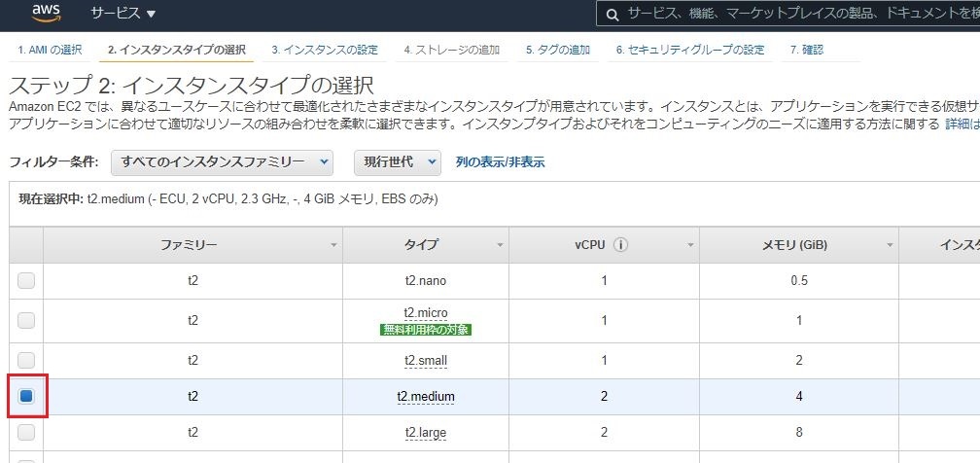Select the t2.small checkbox
This screenshot has width=980, height=463.
[26, 361]
